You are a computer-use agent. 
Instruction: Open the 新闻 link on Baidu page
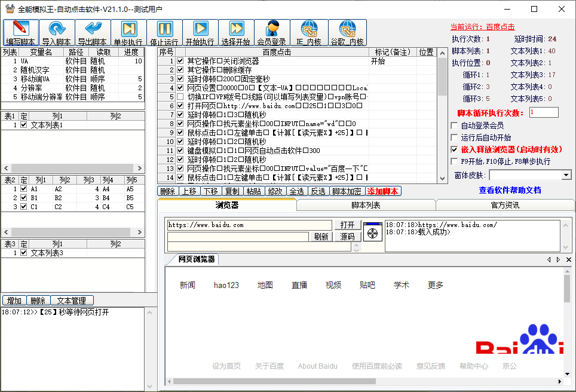coord(188,285)
